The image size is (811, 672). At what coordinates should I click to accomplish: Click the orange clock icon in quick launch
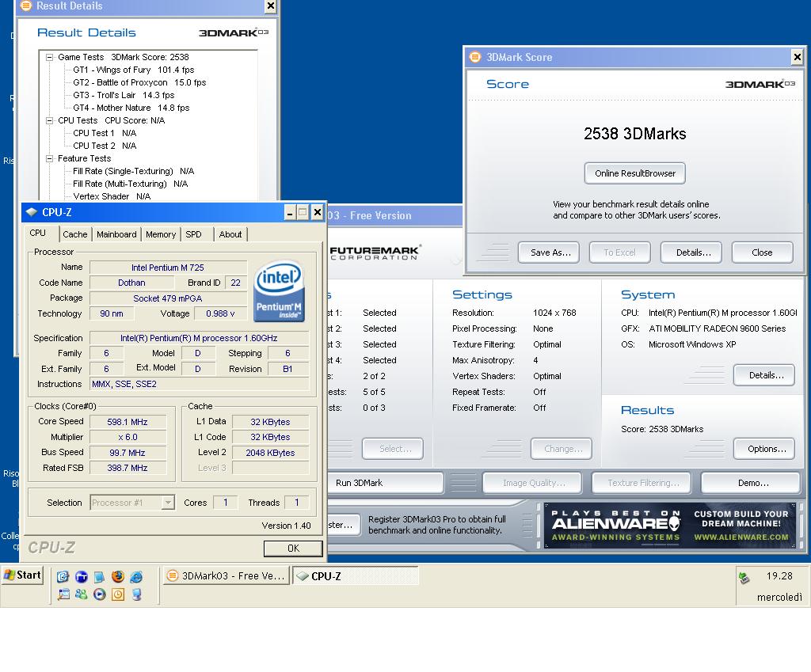[x=118, y=594]
